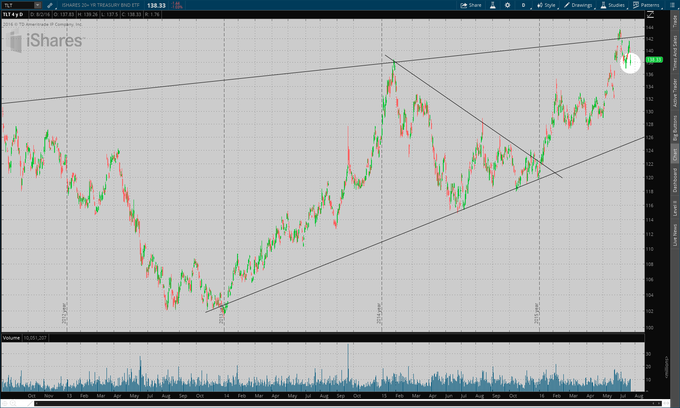The width and height of the screenshot is (680, 408).
Task: Open chart settings gear icon
Action: pyautogui.click(x=507, y=5)
